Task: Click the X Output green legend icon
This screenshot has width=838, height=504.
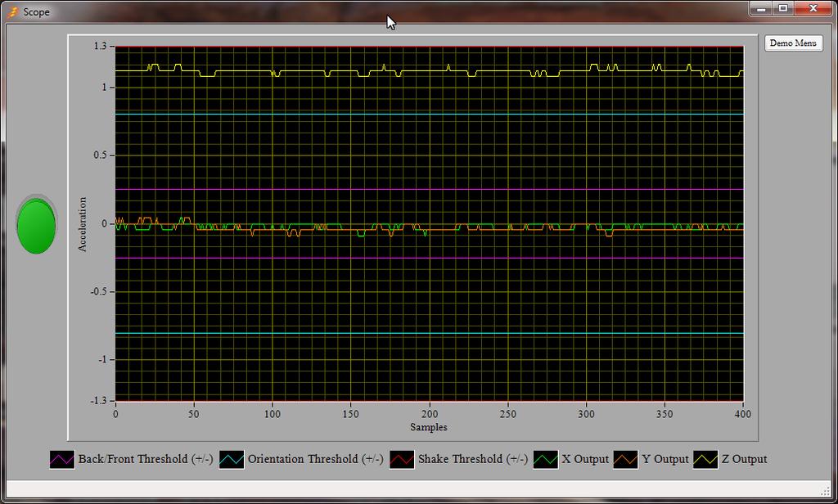Action: 546,459
